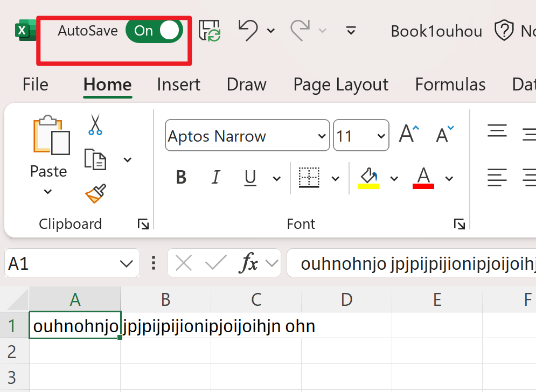Open the Undo history dropdown arrow

(271, 31)
